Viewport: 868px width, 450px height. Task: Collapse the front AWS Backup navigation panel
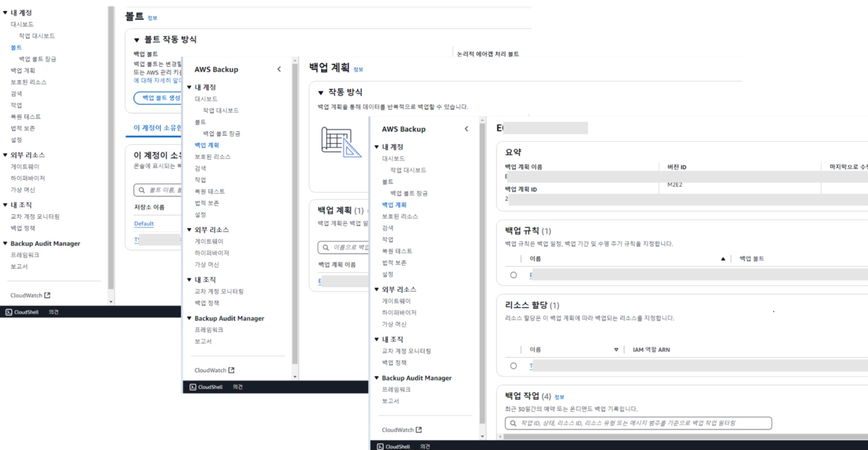click(x=466, y=129)
